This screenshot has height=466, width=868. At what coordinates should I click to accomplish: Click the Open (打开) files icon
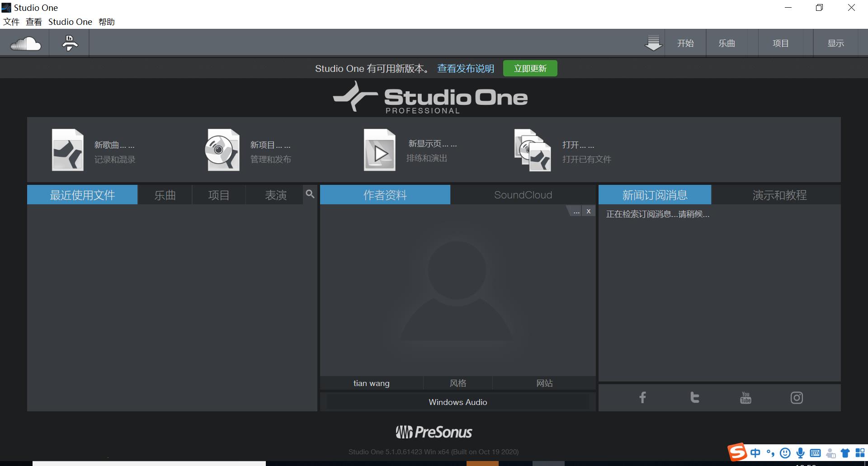pos(533,151)
